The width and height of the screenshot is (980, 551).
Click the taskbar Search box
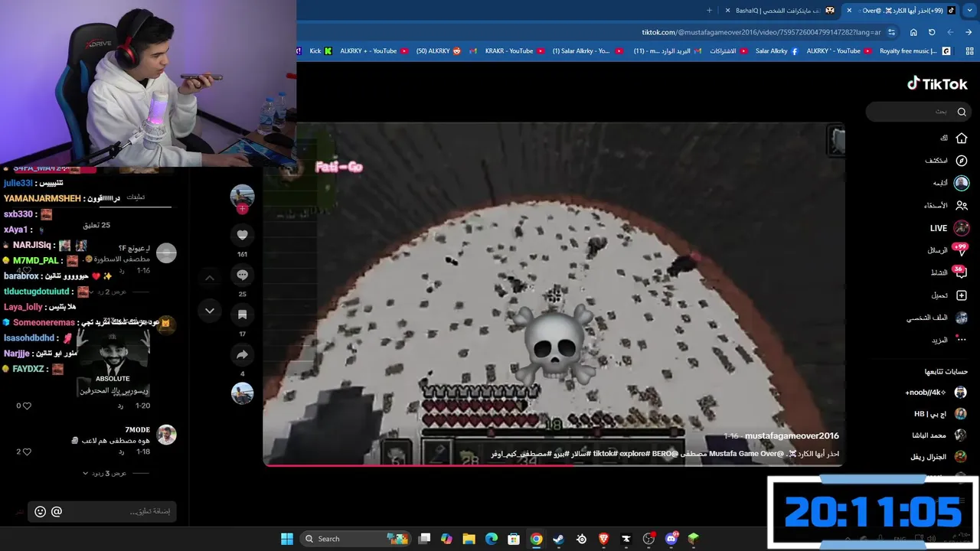pyautogui.click(x=356, y=539)
